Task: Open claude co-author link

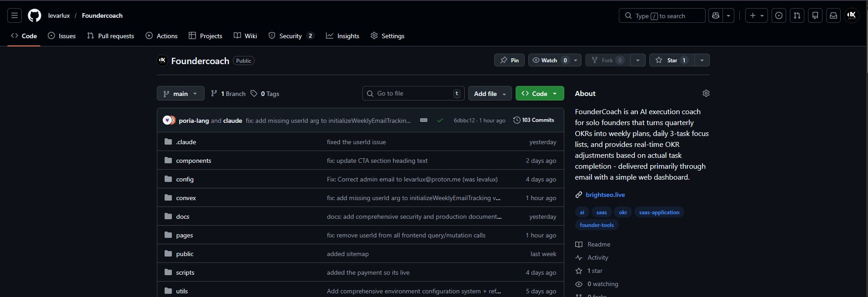Action: [x=233, y=121]
